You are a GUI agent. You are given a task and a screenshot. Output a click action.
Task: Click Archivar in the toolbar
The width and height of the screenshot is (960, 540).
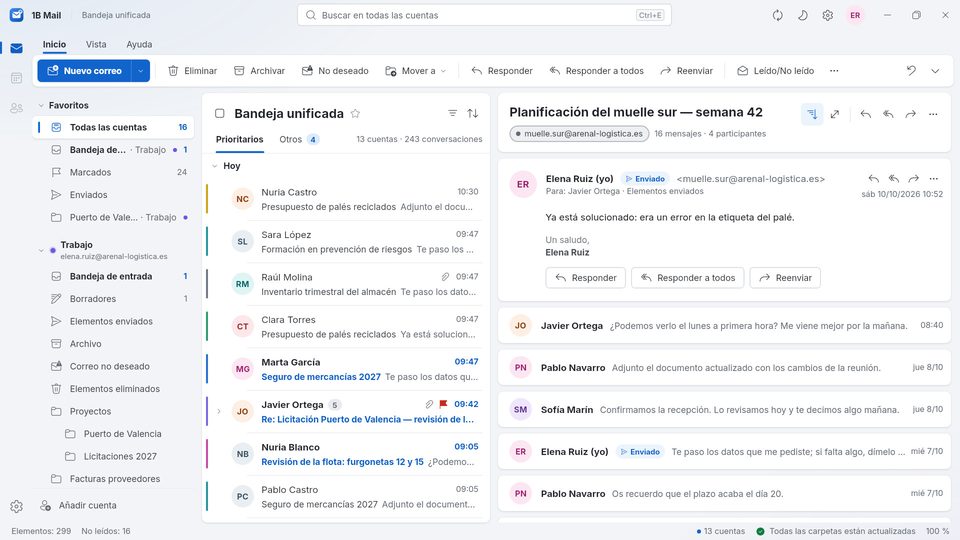(260, 71)
